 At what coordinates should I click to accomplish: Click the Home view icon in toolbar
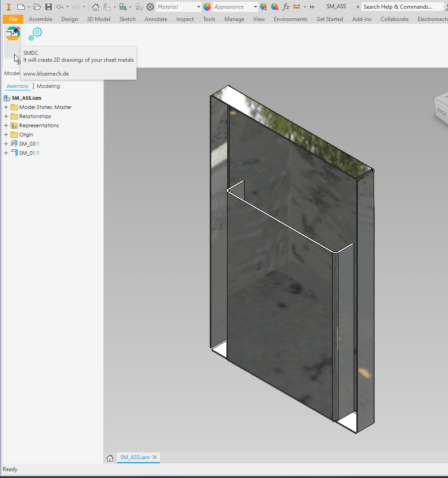click(x=95, y=7)
